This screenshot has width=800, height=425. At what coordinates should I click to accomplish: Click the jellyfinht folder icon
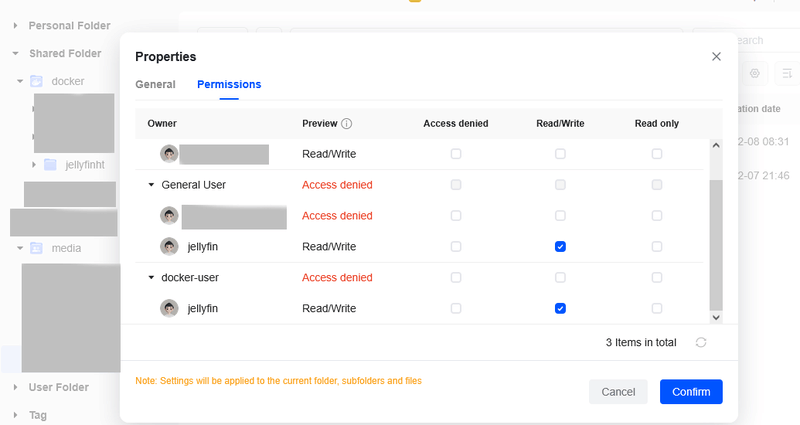(x=50, y=164)
